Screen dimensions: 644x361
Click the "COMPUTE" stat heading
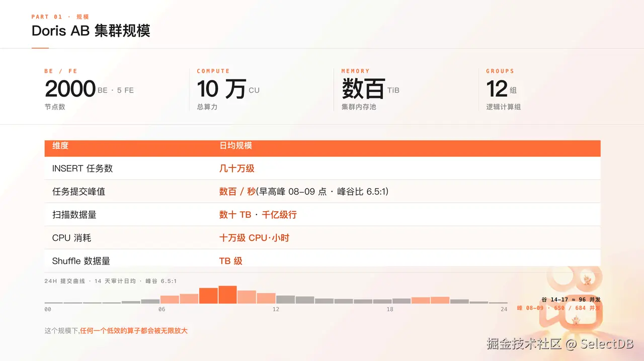tap(213, 71)
